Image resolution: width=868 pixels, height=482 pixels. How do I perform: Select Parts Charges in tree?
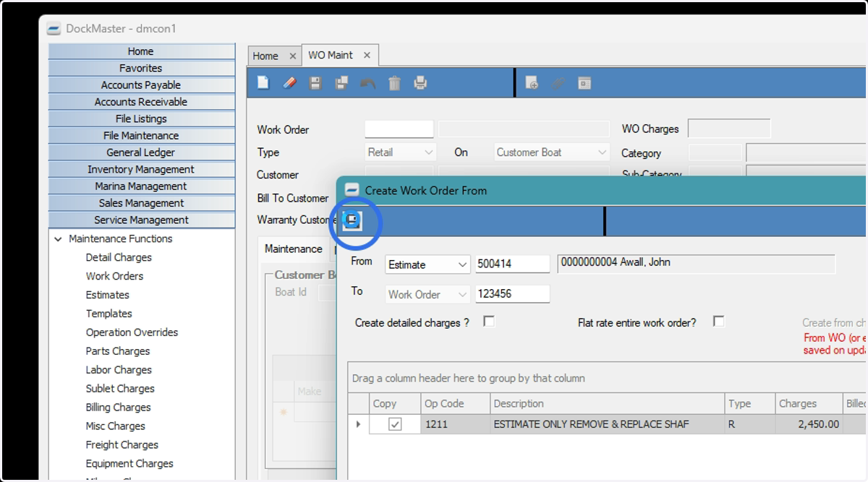(118, 351)
